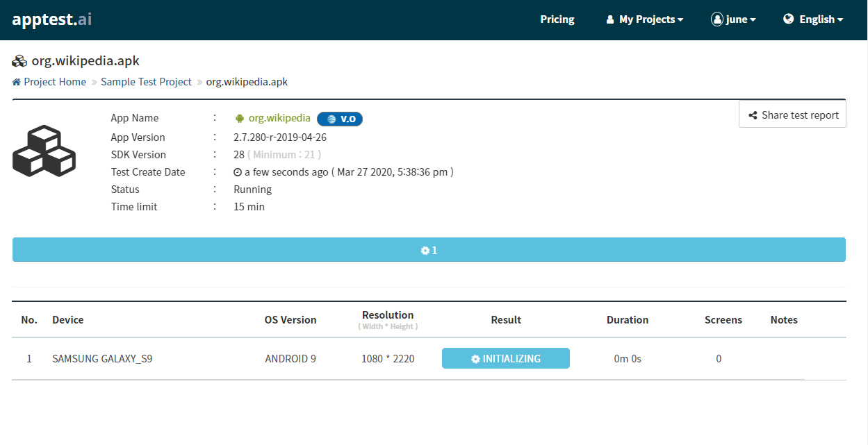Click the Minimum : 21 SDK note
868x445 pixels.
pyautogui.click(x=284, y=155)
